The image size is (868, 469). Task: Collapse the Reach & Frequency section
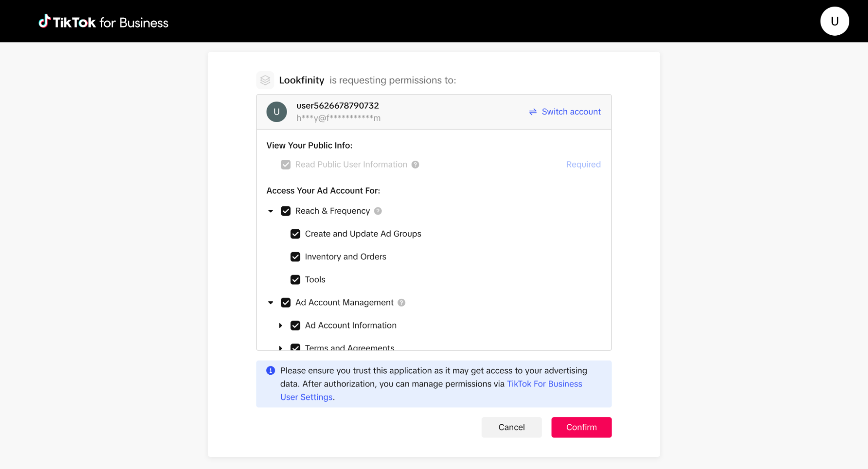click(271, 211)
